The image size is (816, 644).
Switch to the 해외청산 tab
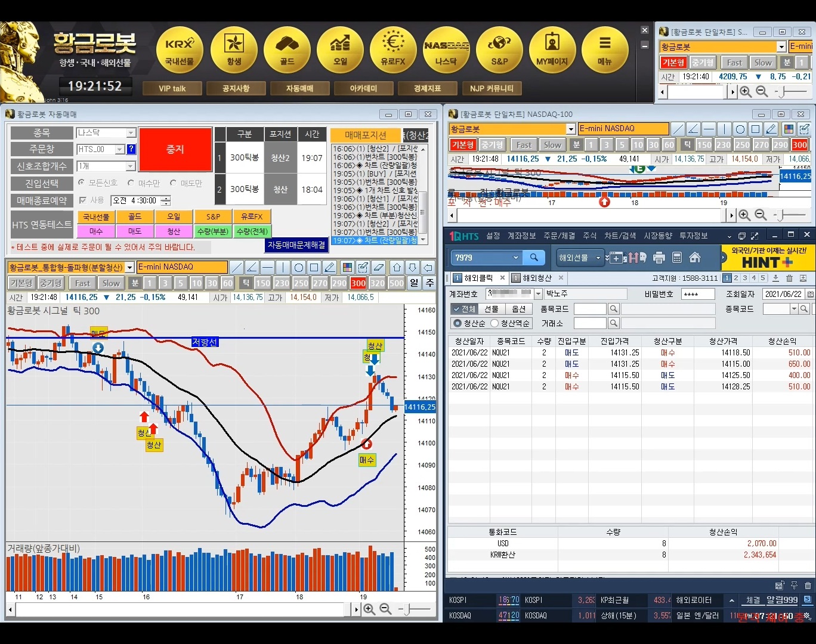click(x=537, y=278)
